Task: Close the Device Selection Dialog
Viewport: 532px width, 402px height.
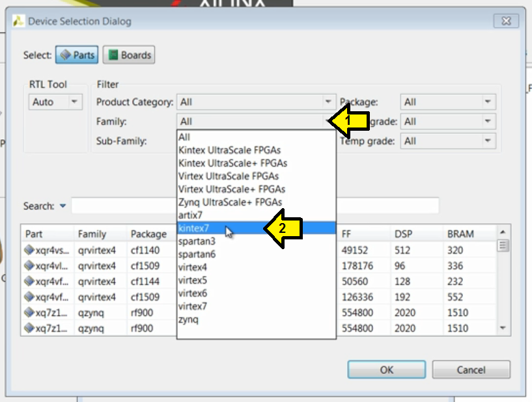Action: [x=506, y=21]
